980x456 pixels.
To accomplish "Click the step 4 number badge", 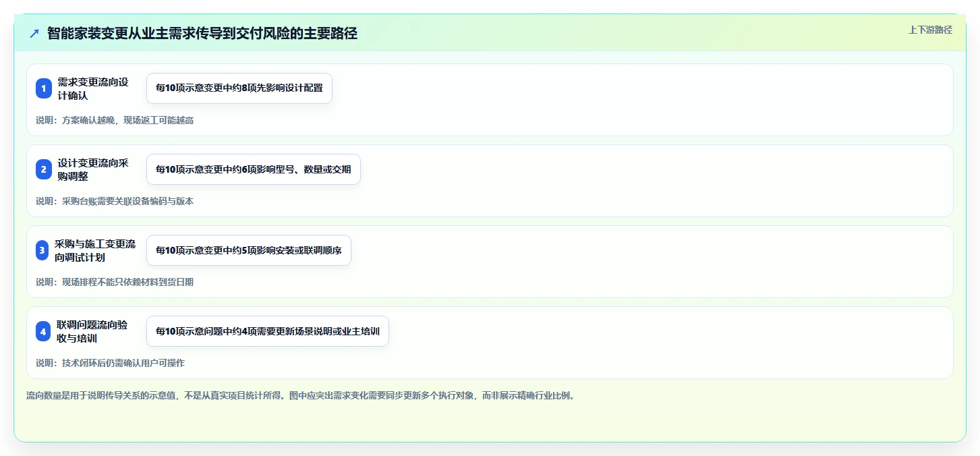I will 44,331.
